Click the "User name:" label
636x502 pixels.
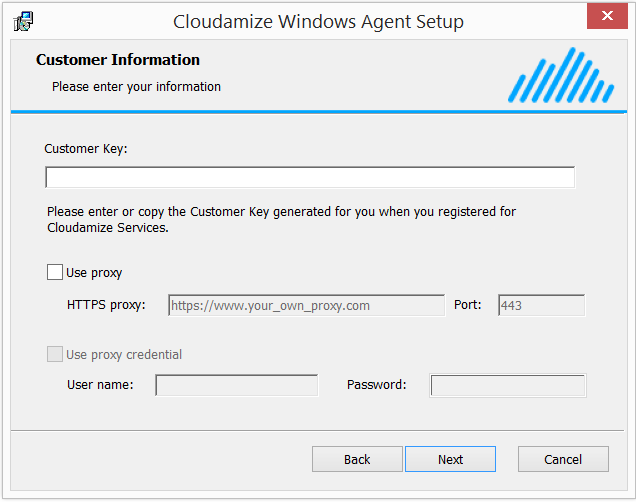(101, 385)
